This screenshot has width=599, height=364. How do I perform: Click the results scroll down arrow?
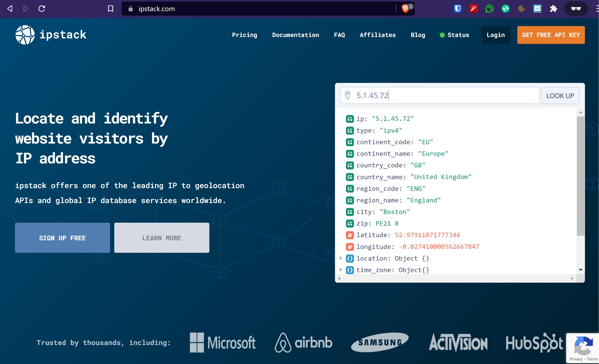580,270
